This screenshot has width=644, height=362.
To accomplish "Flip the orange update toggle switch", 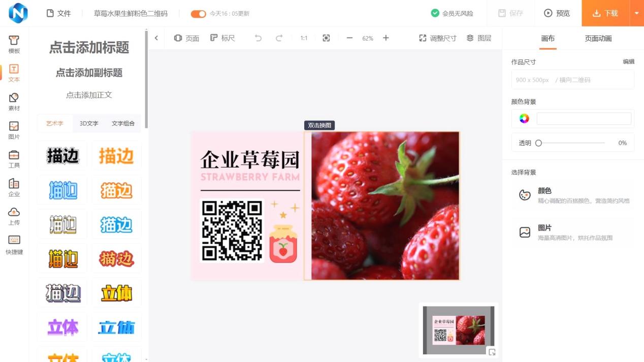I will (198, 15).
